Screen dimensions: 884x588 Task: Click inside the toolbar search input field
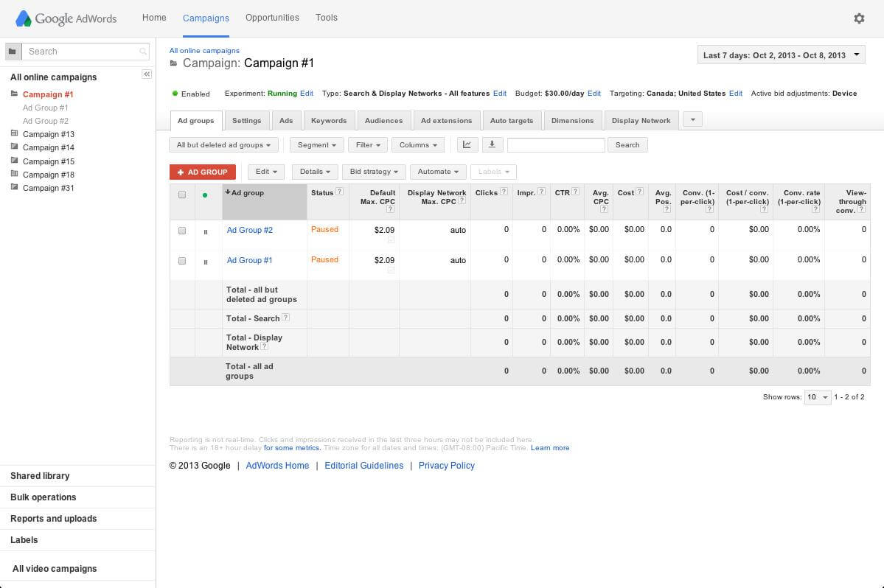click(556, 144)
